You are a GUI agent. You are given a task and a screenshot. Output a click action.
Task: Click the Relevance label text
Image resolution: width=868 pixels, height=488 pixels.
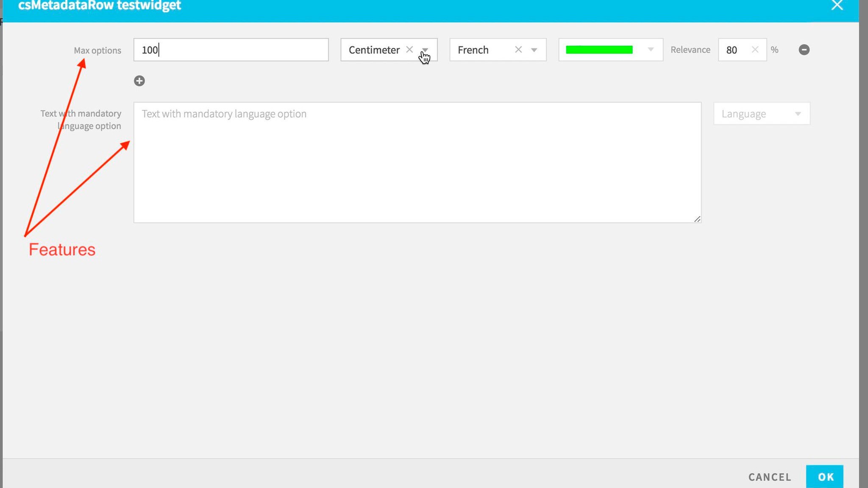690,50
